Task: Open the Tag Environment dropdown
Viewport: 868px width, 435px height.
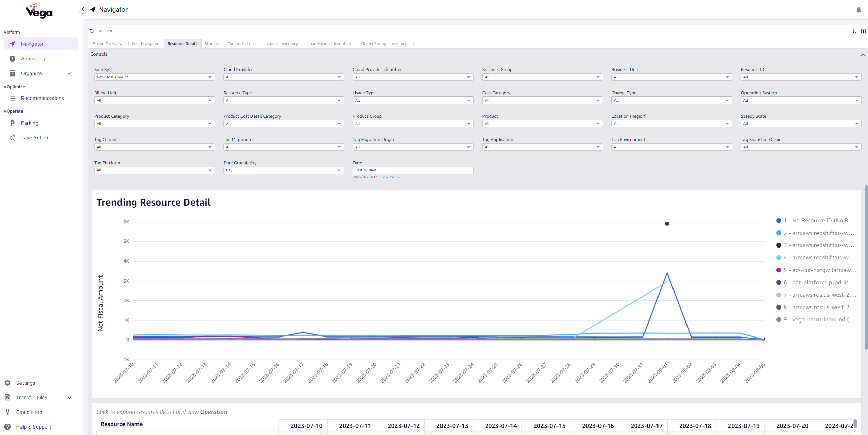Action: click(671, 147)
